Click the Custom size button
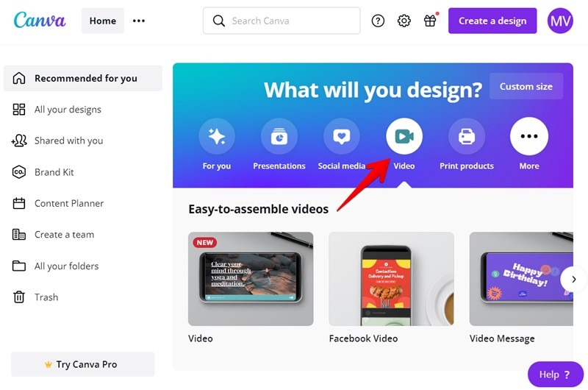The height and width of the screenshot is (390, 588). pos(526,86)
